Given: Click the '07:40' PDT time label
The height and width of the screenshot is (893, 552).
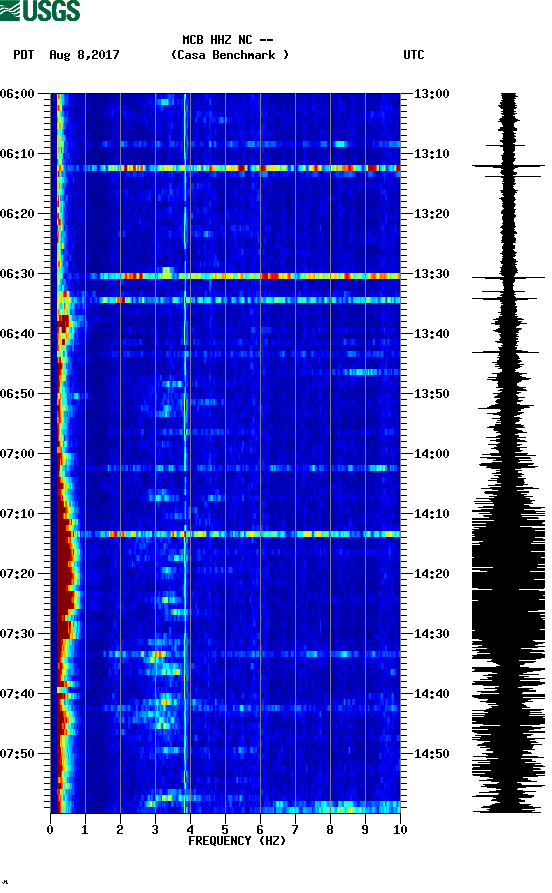Looking at the screenshot, I should coord(18,694).
